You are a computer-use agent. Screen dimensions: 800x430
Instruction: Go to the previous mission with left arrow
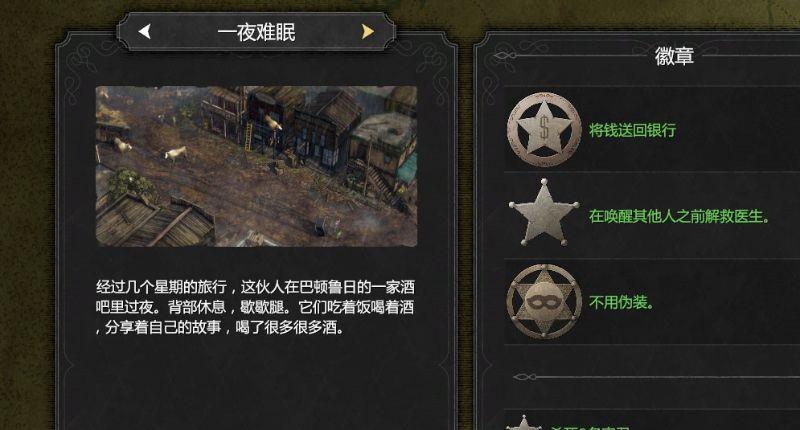click(x=144, y=32)
